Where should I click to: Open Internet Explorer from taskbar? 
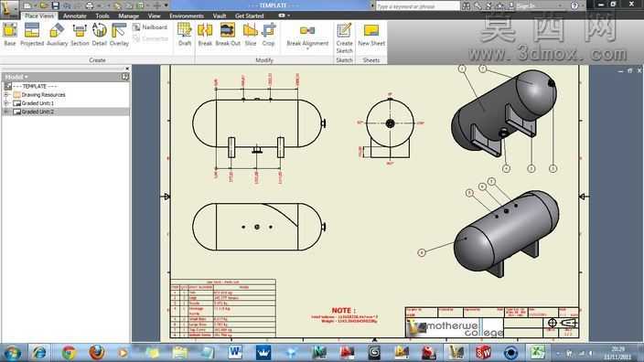pos(40,353)
